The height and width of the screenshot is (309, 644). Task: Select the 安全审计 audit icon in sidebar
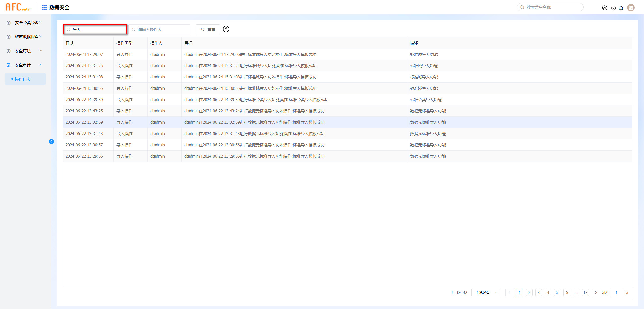8,65
